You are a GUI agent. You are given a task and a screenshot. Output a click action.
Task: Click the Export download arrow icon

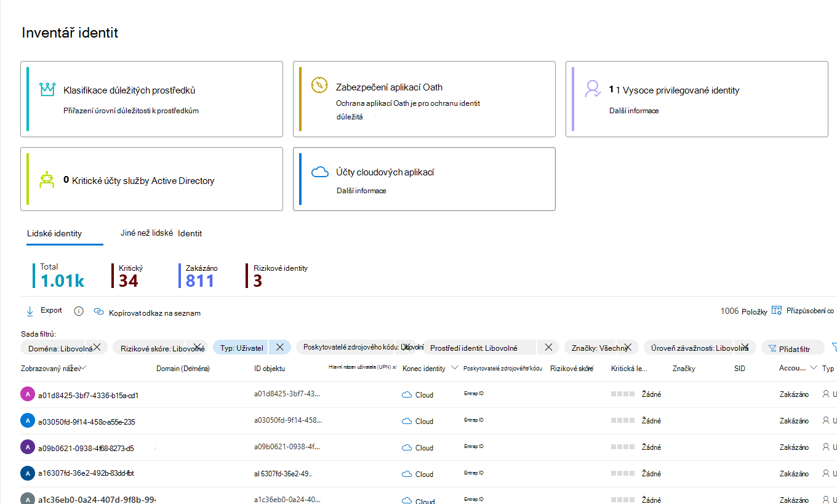click(30, 311)
